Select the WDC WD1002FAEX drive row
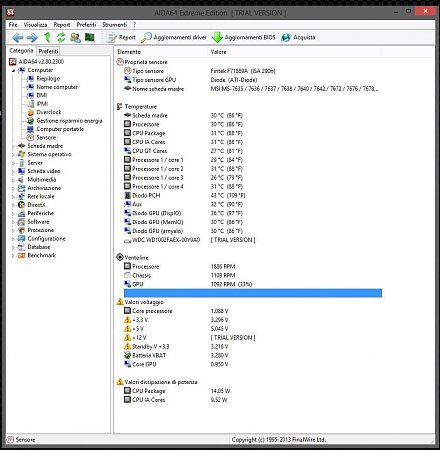The width and height of the screenshot is (440, 450). (253, 240)
